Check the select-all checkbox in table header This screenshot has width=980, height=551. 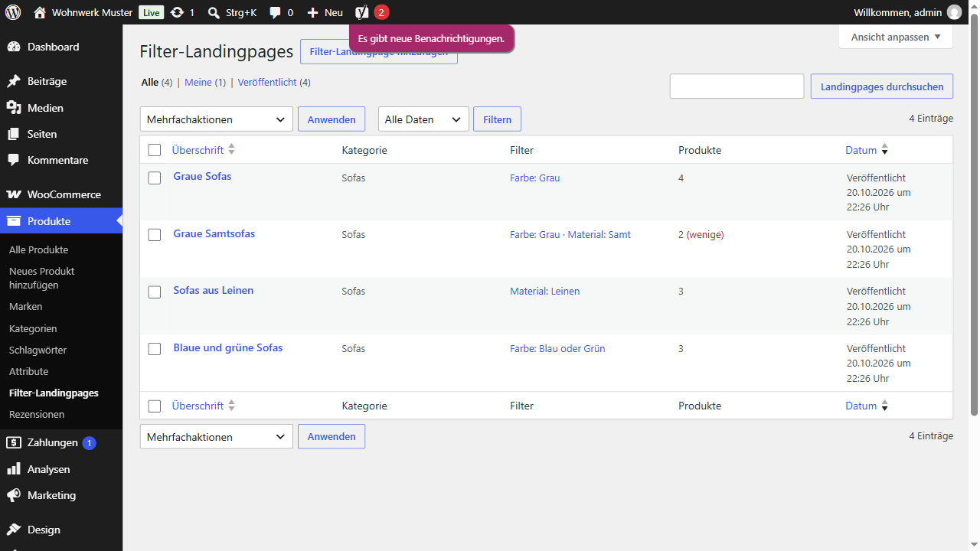(x=155, y=150)
